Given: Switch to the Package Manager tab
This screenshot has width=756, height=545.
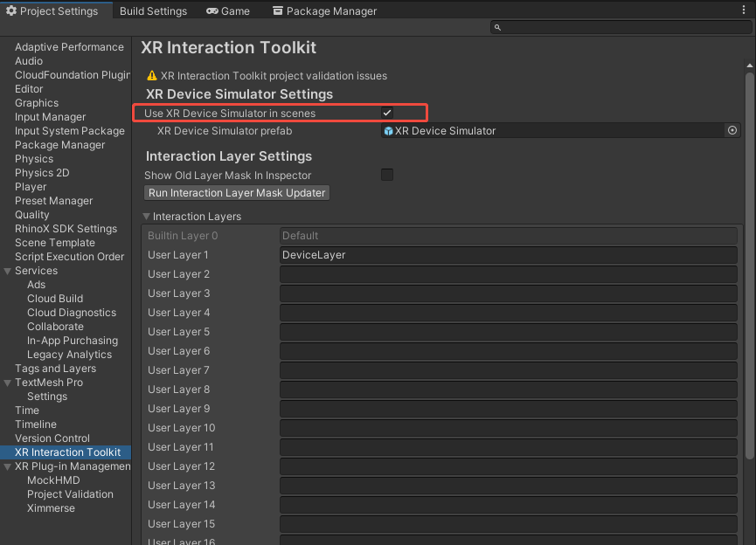Looking at the screenshot, I should [324, 11].
